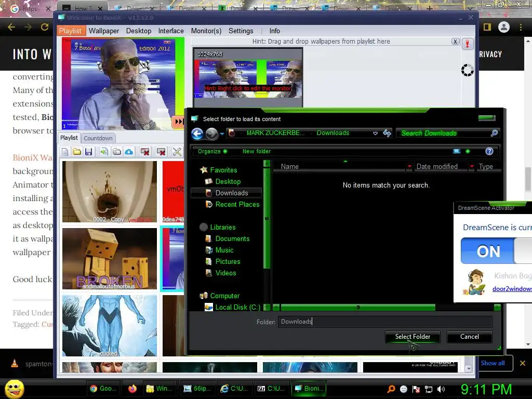Click the second red-X remove entries icon

161,152
